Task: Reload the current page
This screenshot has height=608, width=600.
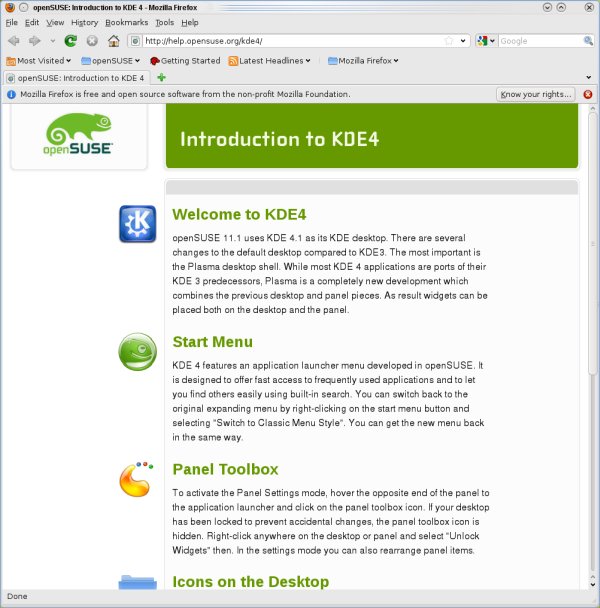Action: [71, 41]
